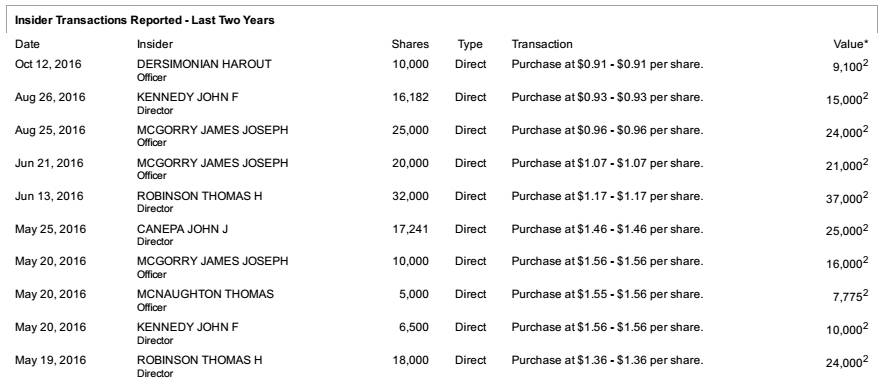Click the Date column header
Screen dimensions: 889x380
click(x=27, y=44)
